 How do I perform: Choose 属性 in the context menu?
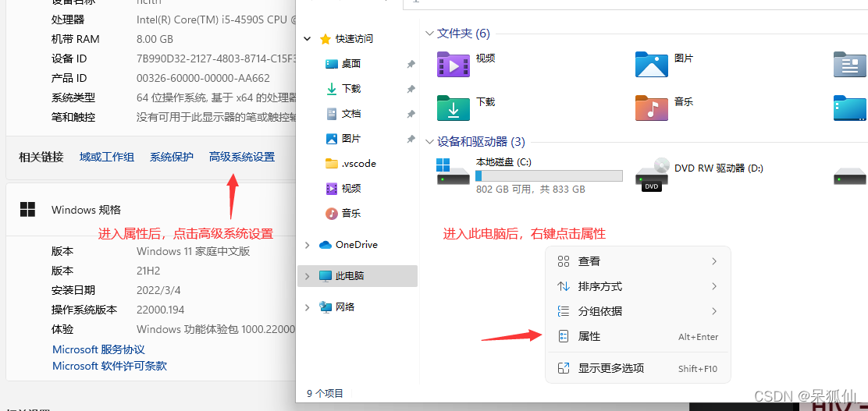tap(638, 336)
